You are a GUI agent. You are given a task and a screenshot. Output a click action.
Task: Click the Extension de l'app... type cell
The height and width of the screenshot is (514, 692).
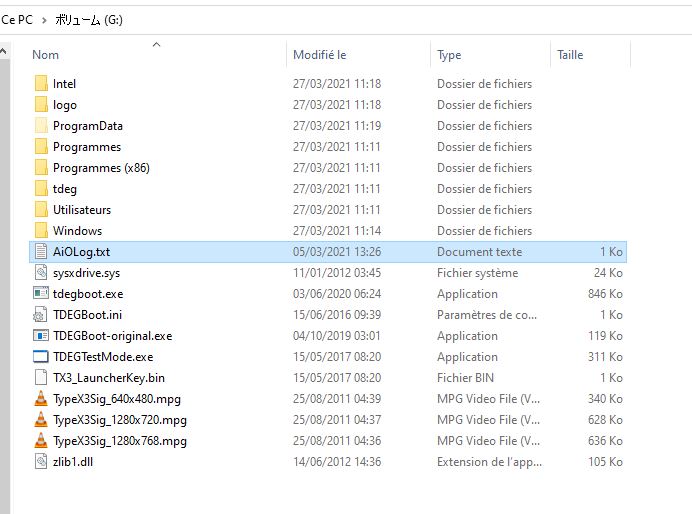[489, 462]
